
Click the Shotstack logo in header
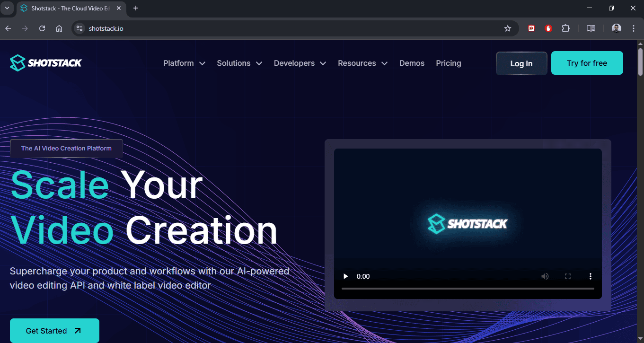pyautogui.click(x=46, y=63)
